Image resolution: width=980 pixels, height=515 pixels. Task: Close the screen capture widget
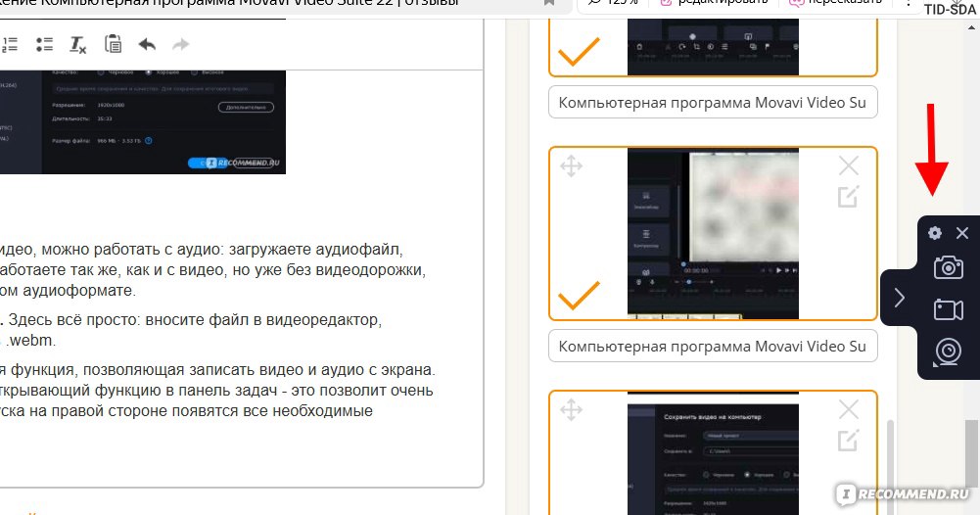[962, 233]
